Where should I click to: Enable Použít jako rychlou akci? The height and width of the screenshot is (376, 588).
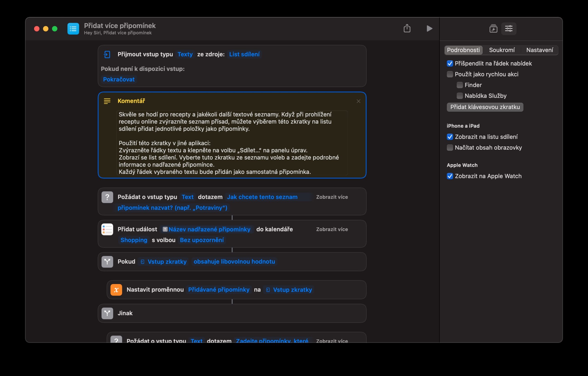pos(449,74)
